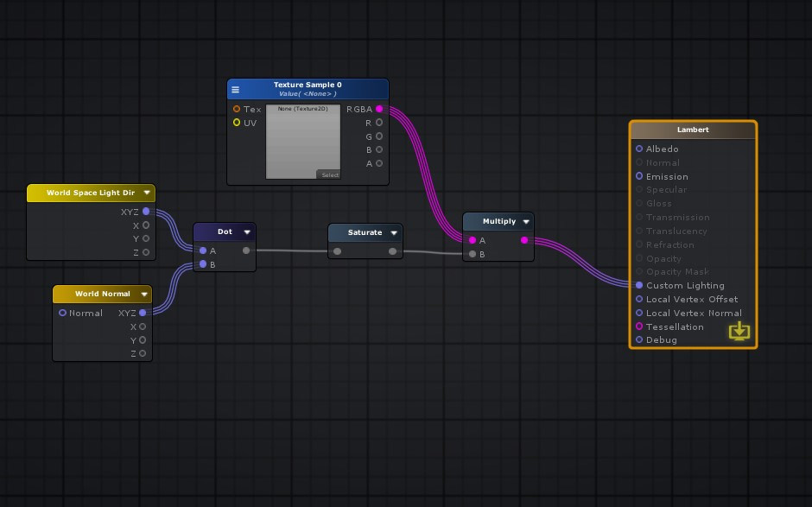812x507 pixels.
Task: Click the Tex input port on Texture Sample 0
Action: click(236, 109)
